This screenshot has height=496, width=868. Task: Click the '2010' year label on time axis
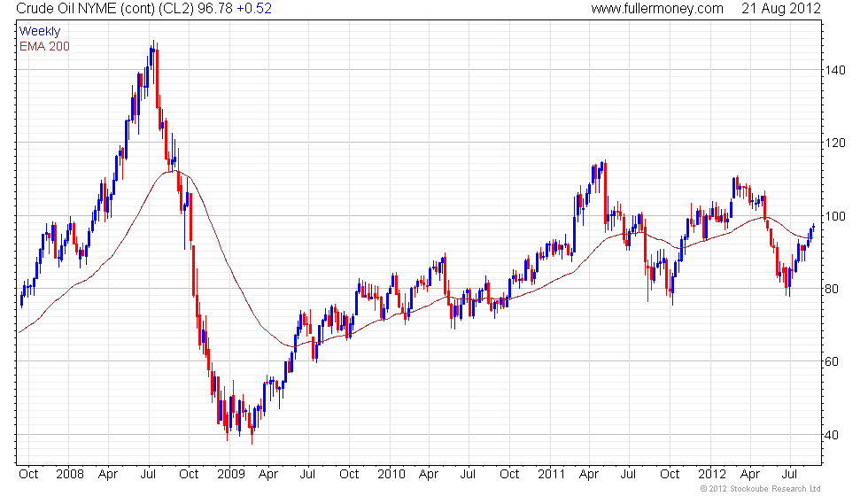coord(391,475)
